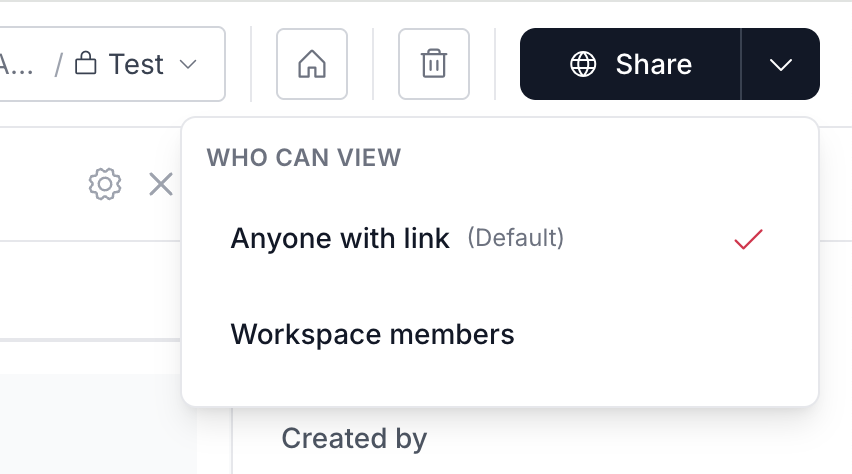Click the globe icon on Share

tap(583, 65)
